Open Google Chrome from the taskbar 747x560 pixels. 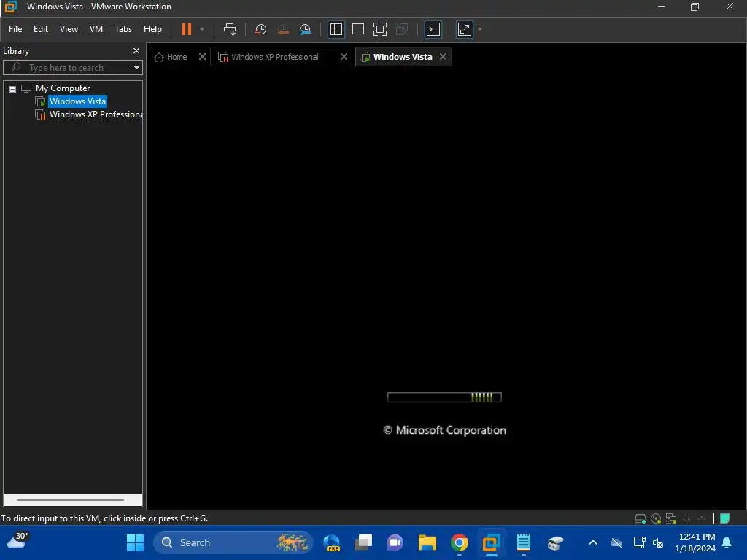[x=460, y=542]
